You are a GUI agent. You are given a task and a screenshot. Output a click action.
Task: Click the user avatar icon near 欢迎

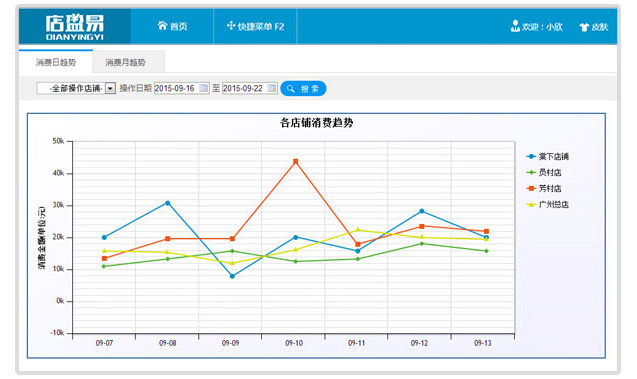(x=515, y=26)
